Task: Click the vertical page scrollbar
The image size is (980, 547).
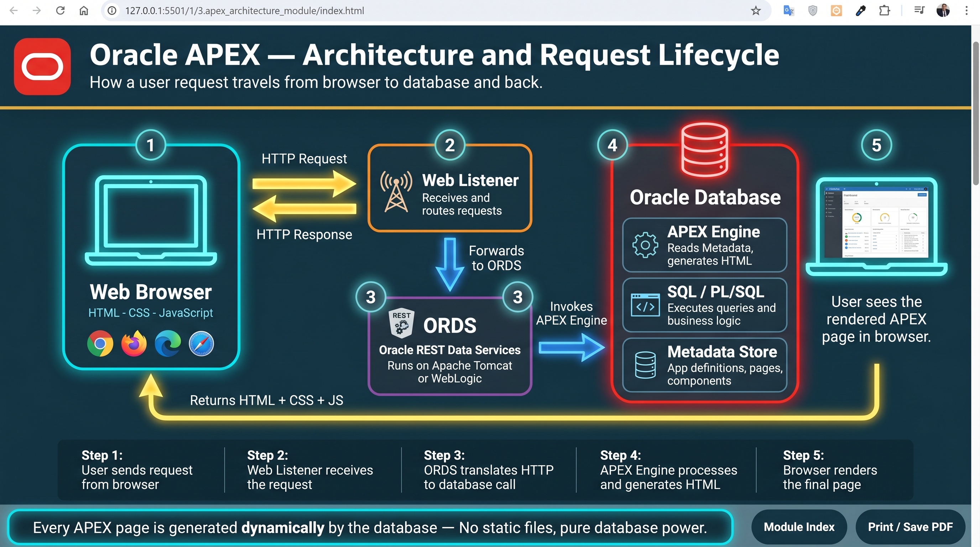Action: pos(976,114)
